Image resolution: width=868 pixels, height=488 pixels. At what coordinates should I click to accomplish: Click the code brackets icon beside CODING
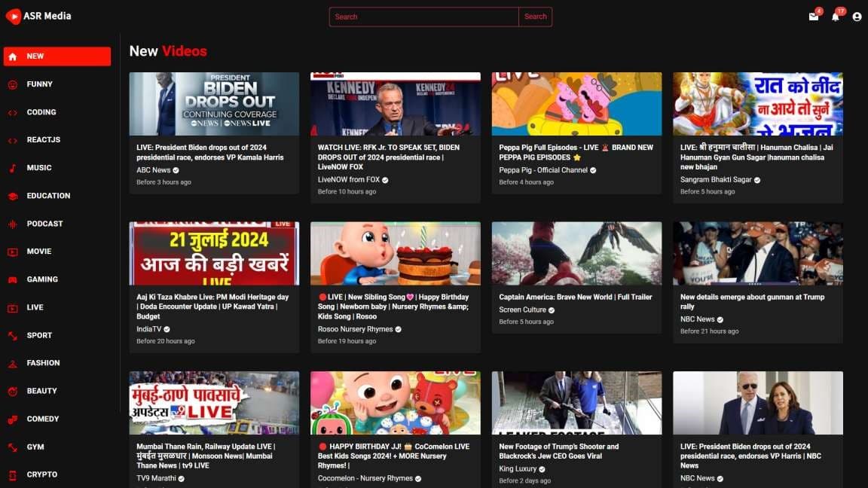coord(13,112)
